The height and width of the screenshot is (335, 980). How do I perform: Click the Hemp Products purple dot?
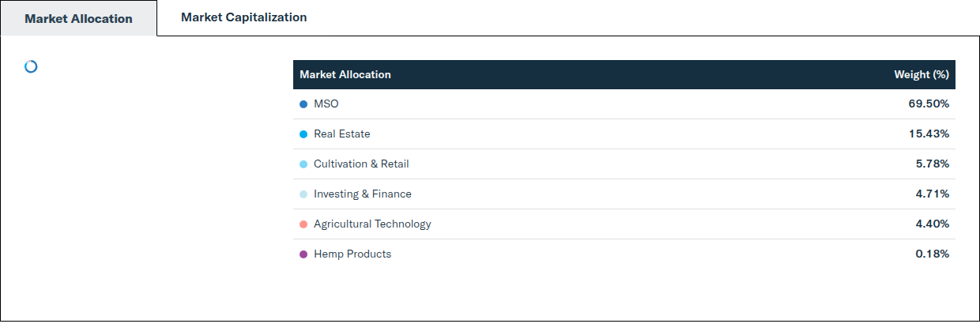(303, 254)
